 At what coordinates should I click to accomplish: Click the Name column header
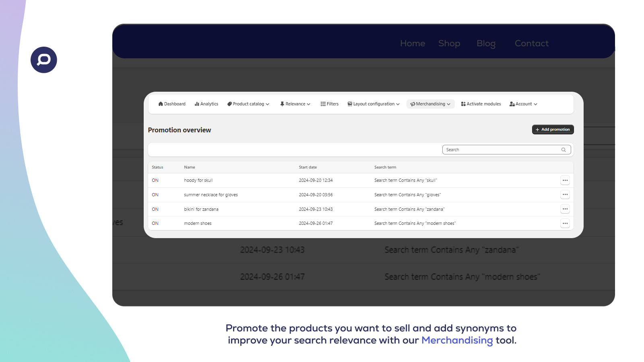[x=190, y=167]
